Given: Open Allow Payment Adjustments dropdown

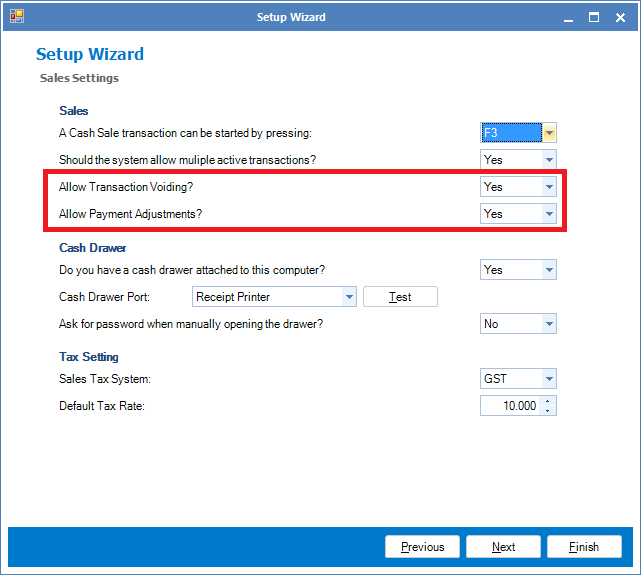Looking at the screenshot, I should click(549, 214).
